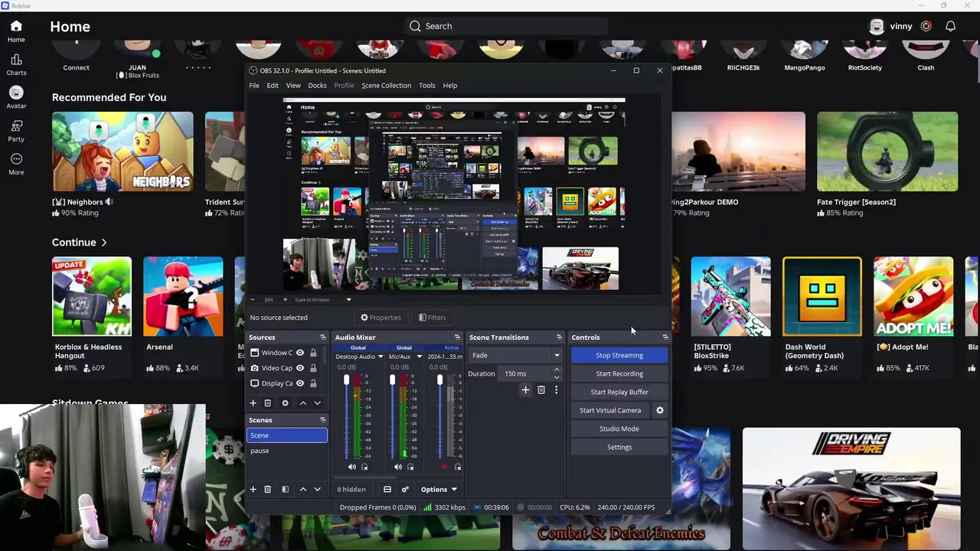Image resolution: width=980 pixels, height=551 pixels.
Task: Enable Studio Mode button
Action: (619, 429)
